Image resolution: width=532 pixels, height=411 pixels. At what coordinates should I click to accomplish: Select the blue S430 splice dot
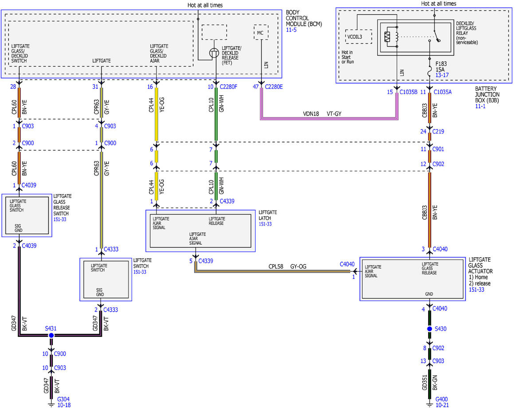tap(429, 329)
